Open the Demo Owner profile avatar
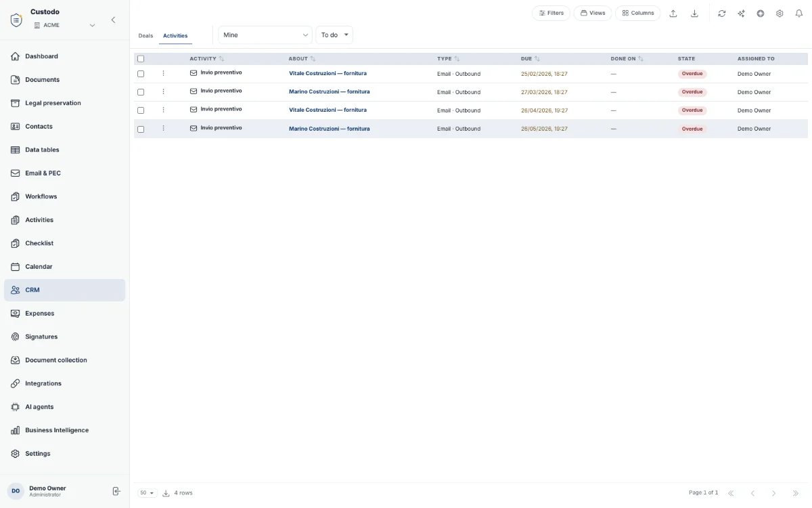 click(16, 491)
